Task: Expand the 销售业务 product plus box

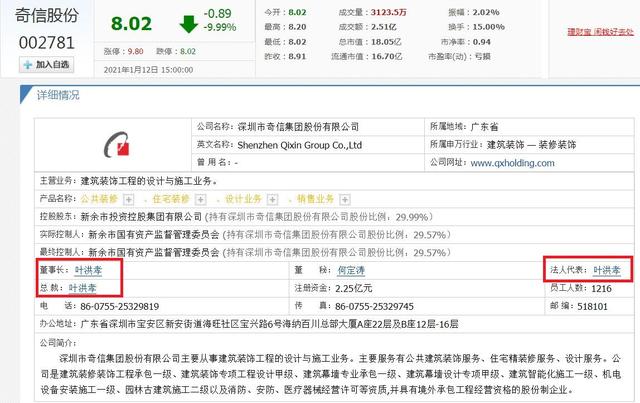Action: pos(345,199)
